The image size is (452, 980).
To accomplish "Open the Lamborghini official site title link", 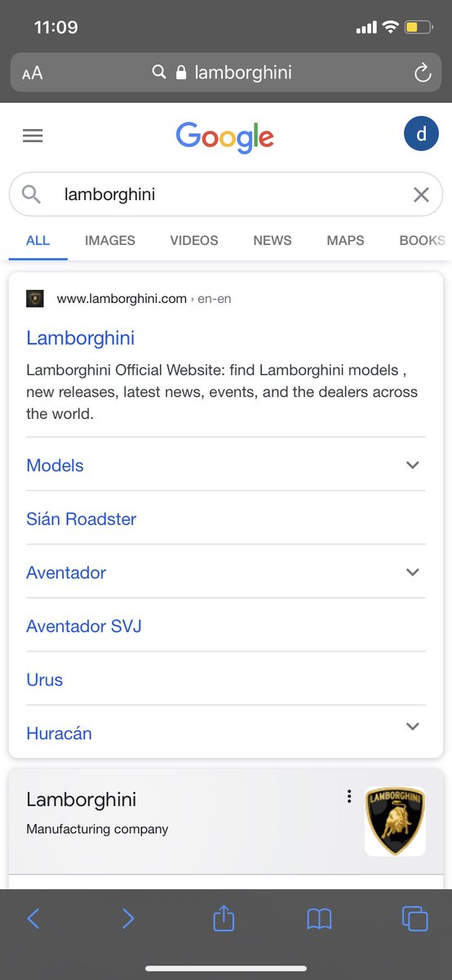I will pos(81,338).
